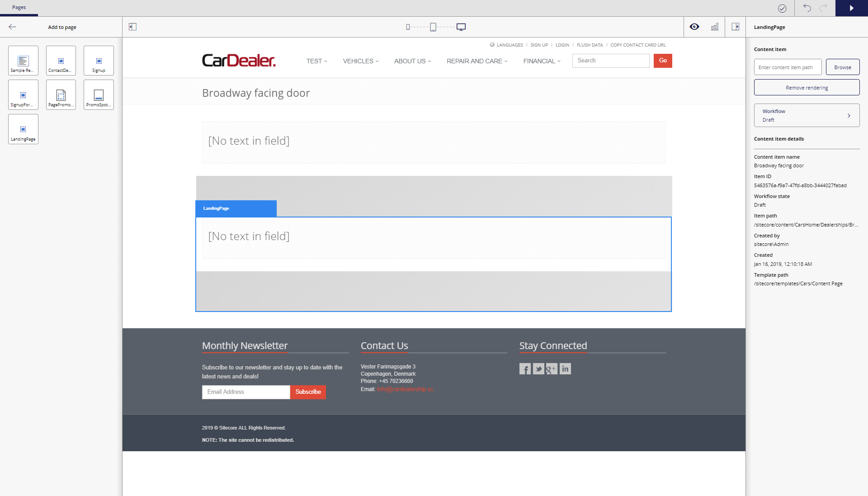Image resolution: width=868 pixels, height=496 pixels.
Task: Select the Signup component tile
Action: (99, 61)
